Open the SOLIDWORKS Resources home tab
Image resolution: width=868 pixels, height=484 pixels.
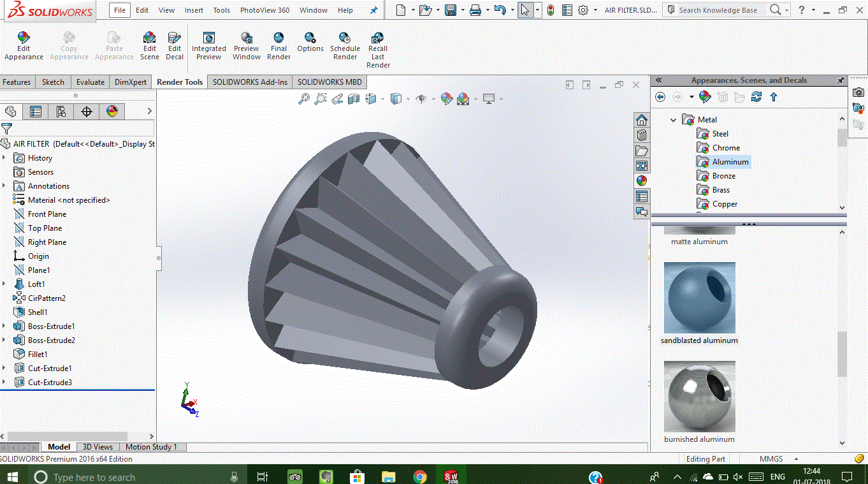click(x=642, y=121)
